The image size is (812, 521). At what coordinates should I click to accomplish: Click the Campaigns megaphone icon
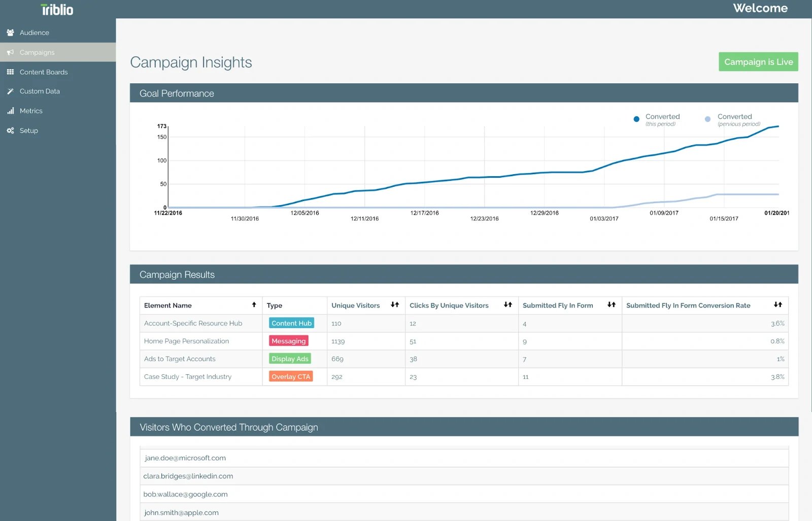tap(10, 52)
